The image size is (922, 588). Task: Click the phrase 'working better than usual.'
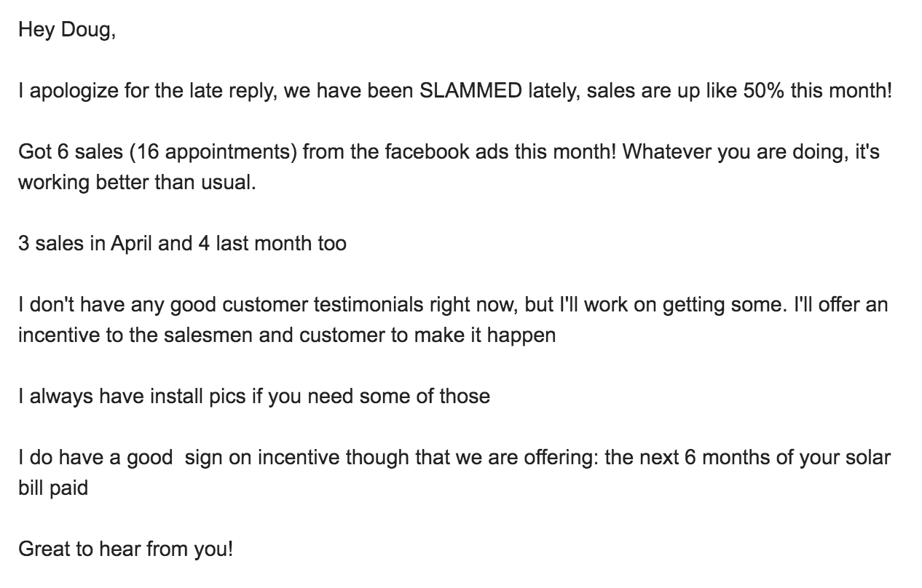point(137,182)
